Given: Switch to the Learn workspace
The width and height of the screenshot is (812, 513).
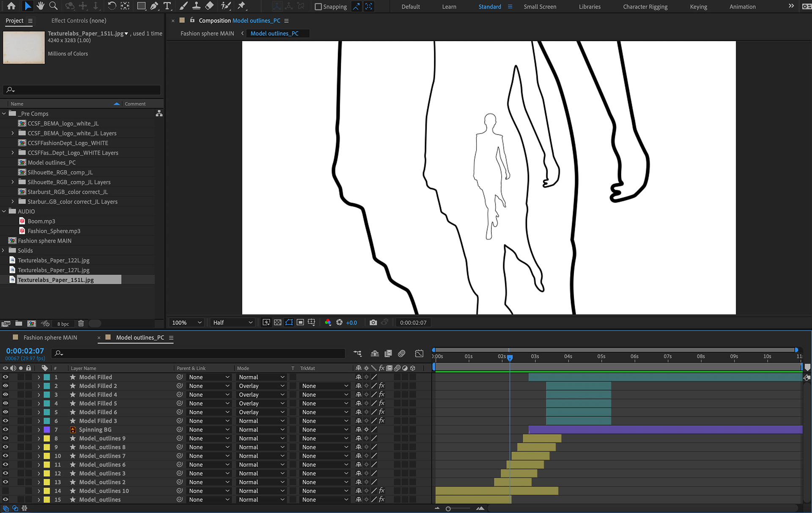Looking at the screenshot, I should click(449, 7).
